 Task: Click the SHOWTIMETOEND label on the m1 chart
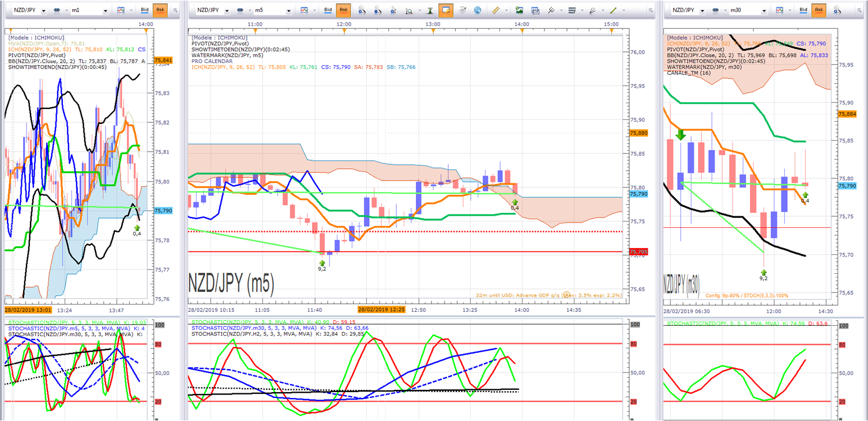(x=57, y=67)
